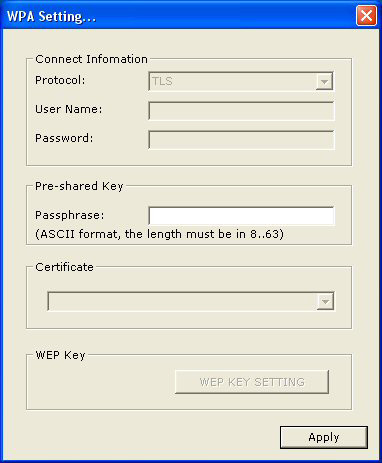Click the Passphrase label
Viewport: 382px width, 463px height.
(x=70, y=215)
